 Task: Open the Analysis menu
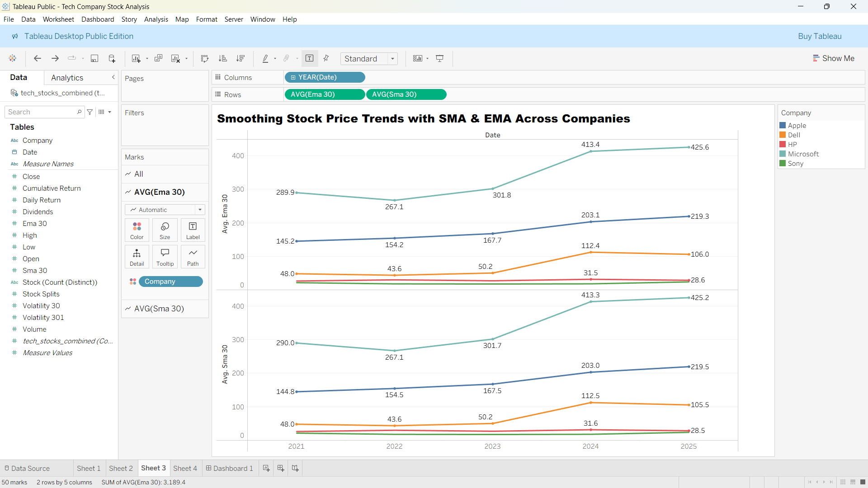(156, 19)
